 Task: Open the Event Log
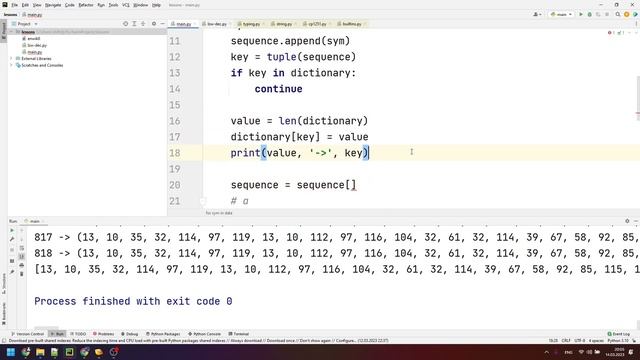point(619,334)
